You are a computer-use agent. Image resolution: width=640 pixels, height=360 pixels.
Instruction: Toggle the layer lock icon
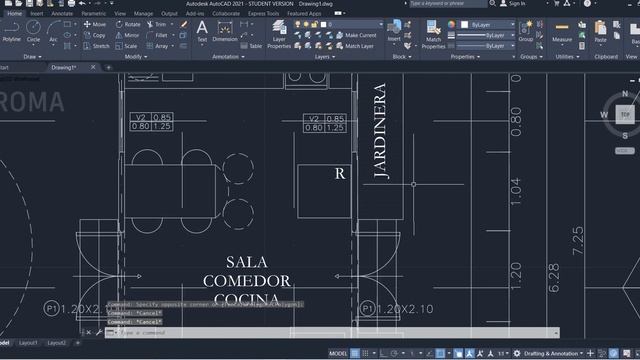tap(314, 24)
